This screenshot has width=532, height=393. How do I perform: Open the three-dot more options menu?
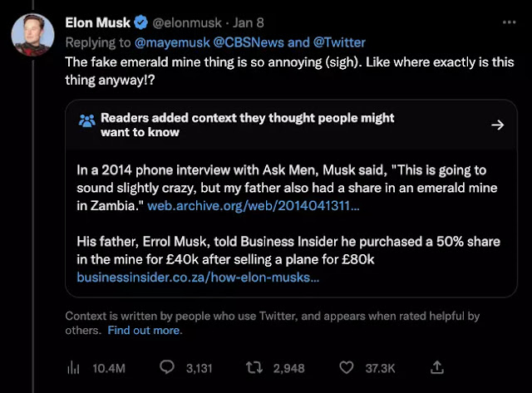pyautogui.click(x=509, y=22)
